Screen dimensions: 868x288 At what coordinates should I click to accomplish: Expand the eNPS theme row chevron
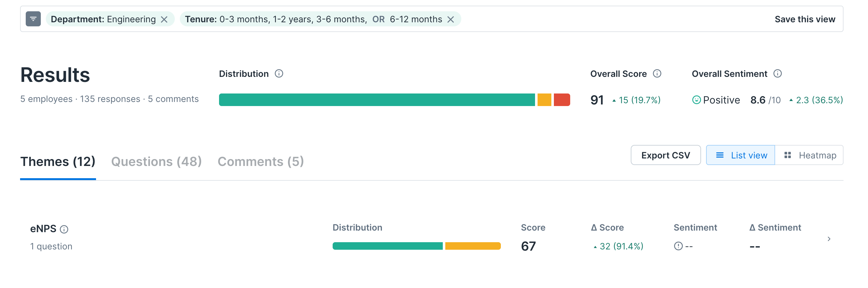(829, 239)
